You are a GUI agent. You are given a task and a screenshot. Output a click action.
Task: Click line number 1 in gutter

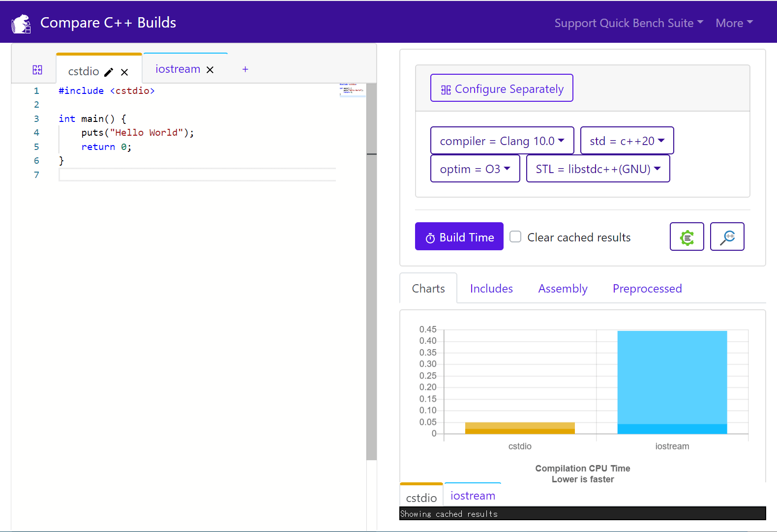pos(36,91)
